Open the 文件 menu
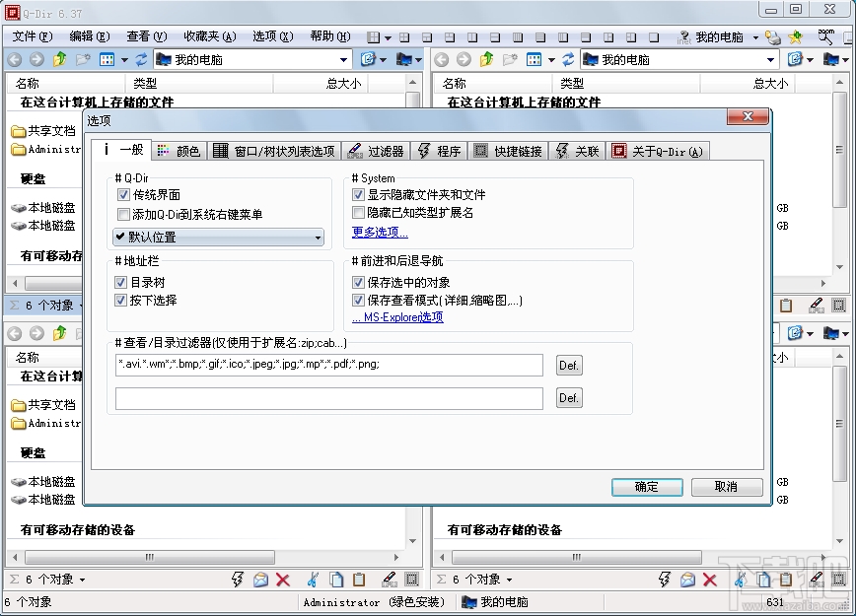This screenshot has width=856, height=616. tap(33, 36)
